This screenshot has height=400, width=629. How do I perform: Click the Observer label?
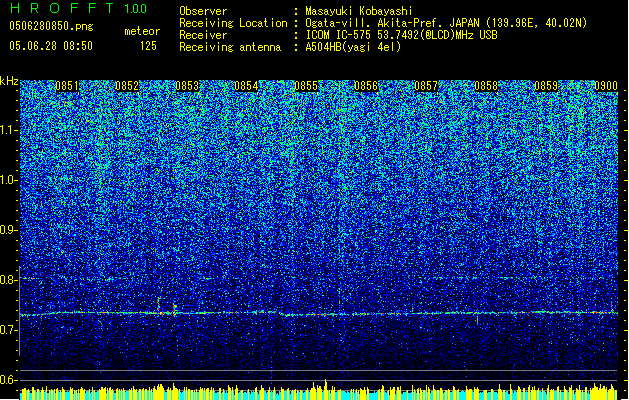pyautogui.click(x=203, y=11)
